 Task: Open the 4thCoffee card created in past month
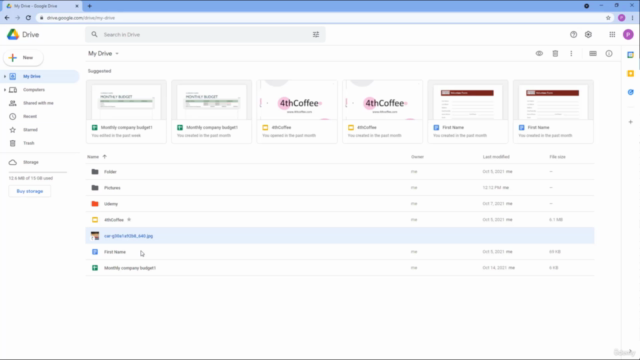[382, 111]
